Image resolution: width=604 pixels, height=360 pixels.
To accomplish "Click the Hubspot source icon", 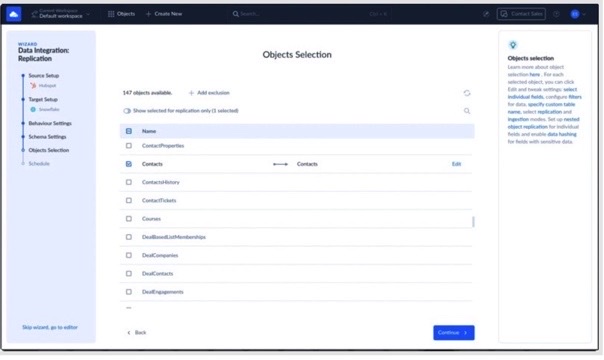I will (x=33, y=85).
